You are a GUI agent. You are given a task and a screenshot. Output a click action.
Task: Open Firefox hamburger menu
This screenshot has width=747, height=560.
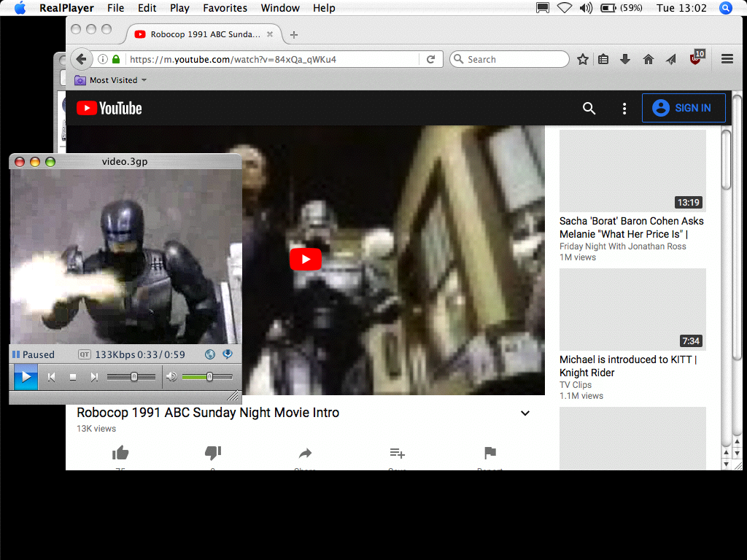(727, 59)
